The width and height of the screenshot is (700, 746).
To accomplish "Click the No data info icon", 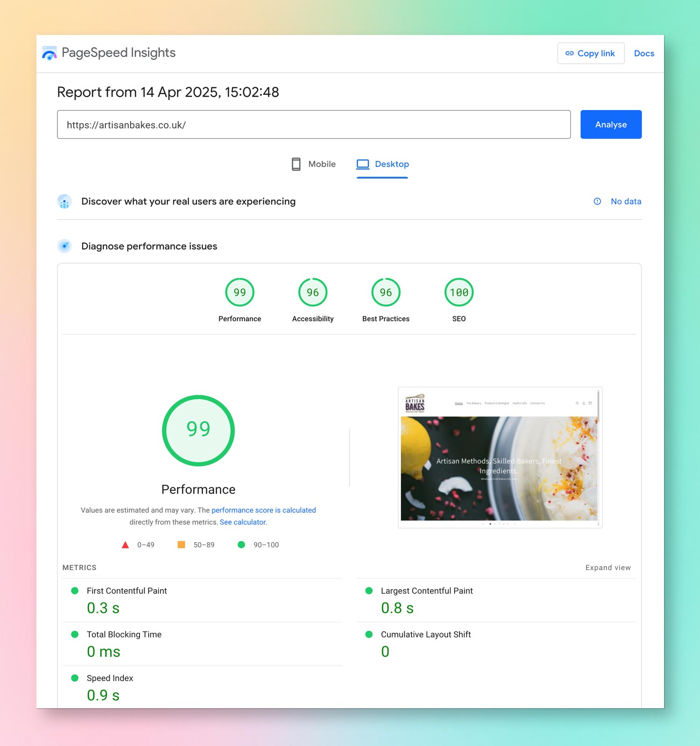I will pos(597,202).
